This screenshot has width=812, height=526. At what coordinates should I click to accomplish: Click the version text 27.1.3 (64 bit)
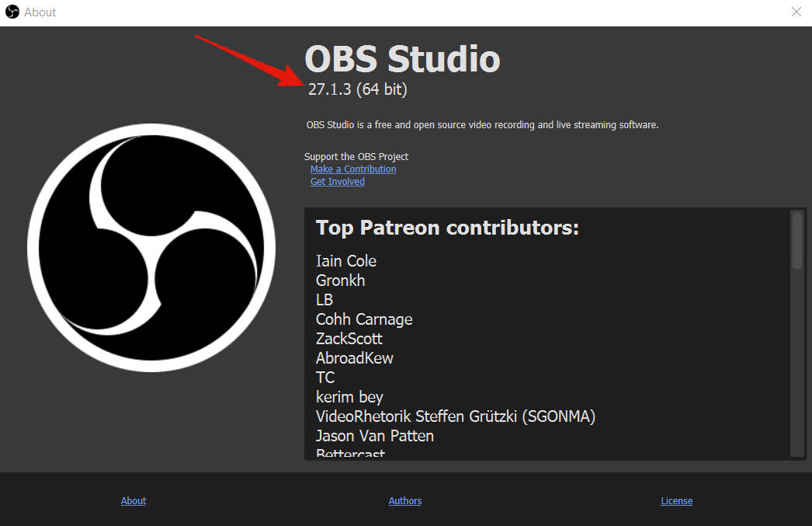[x=357, y=89]
